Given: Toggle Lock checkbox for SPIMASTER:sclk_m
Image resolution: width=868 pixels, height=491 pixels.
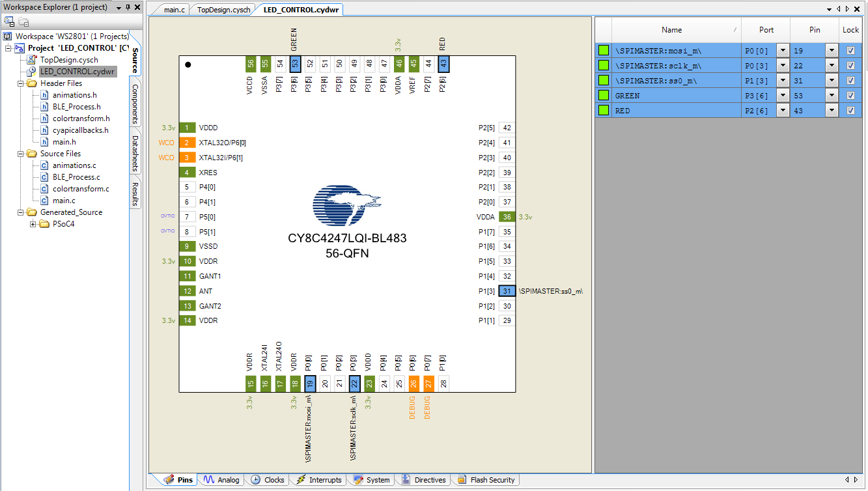Looking at the screenshot, I should (x=850, y=65).
